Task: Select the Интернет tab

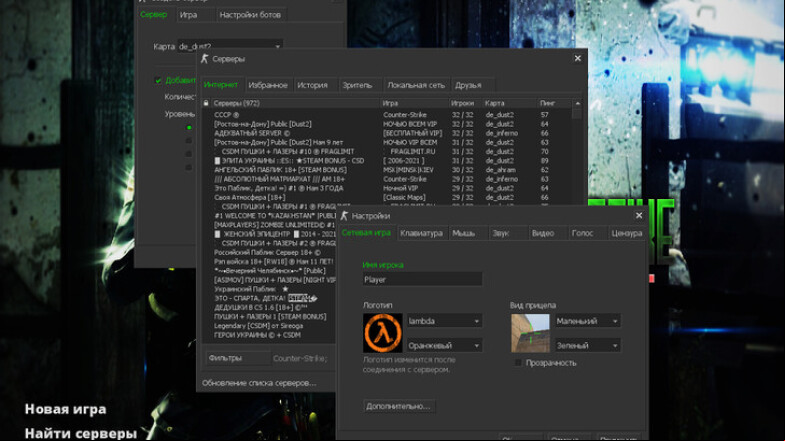Action: coord(221,85)
